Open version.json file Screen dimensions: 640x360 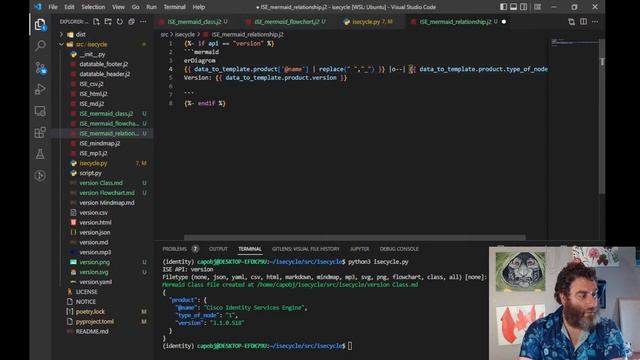pos(95,233)
